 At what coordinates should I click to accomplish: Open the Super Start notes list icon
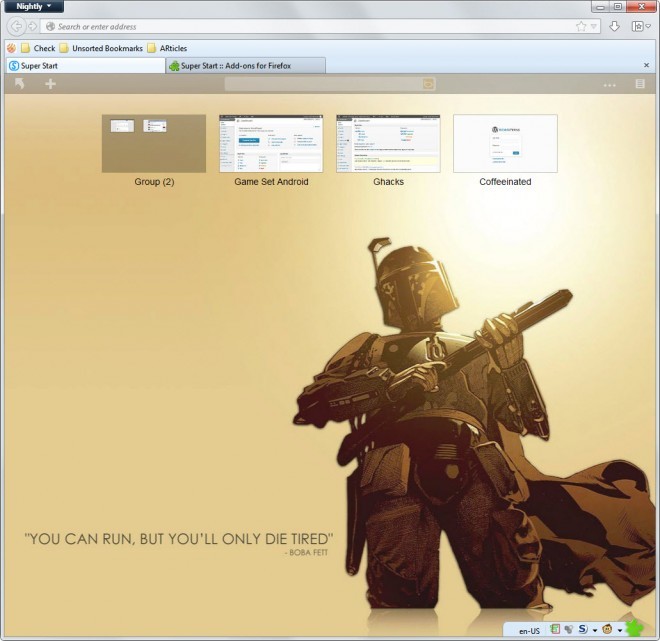coord(640,84)
